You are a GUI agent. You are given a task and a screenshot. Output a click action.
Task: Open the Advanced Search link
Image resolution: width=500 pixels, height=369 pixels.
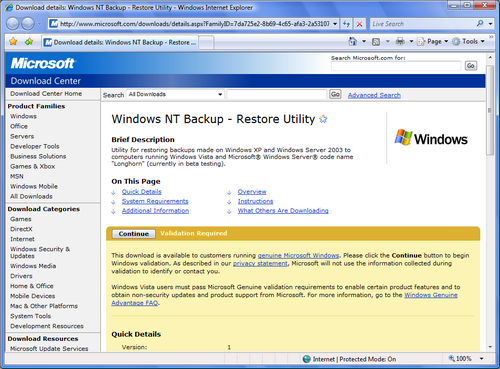click(x=374, y=95)
